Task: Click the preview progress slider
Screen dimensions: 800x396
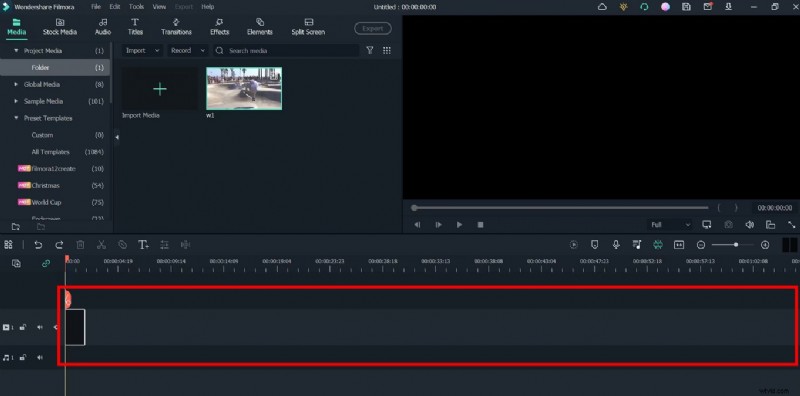Action: pos(560,208)
